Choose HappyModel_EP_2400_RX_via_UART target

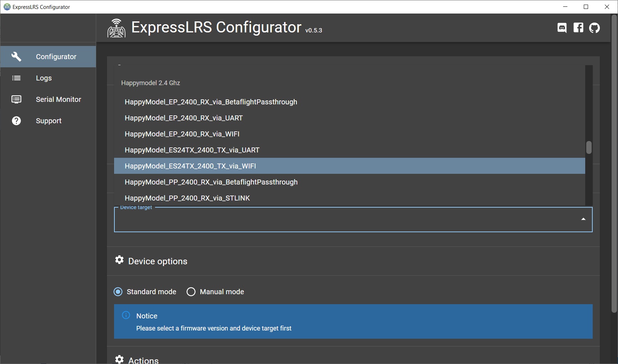[350, 118]
